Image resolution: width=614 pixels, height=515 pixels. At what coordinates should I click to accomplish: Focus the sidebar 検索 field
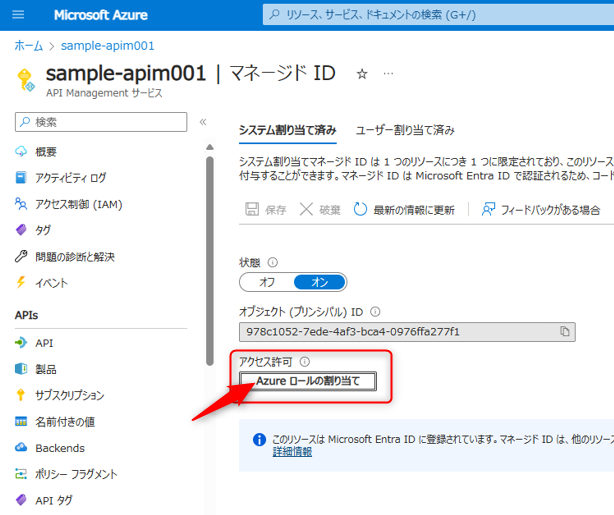(x=101, y=122)
